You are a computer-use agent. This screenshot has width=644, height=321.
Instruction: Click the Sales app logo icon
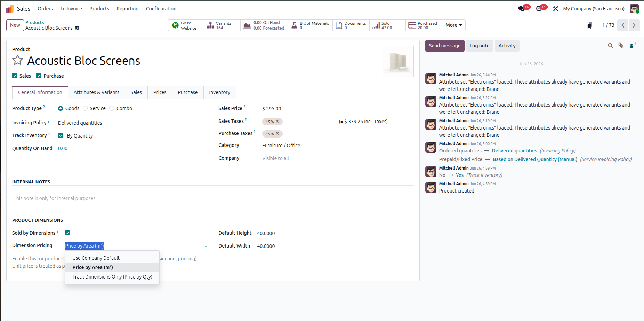(10, 9)
